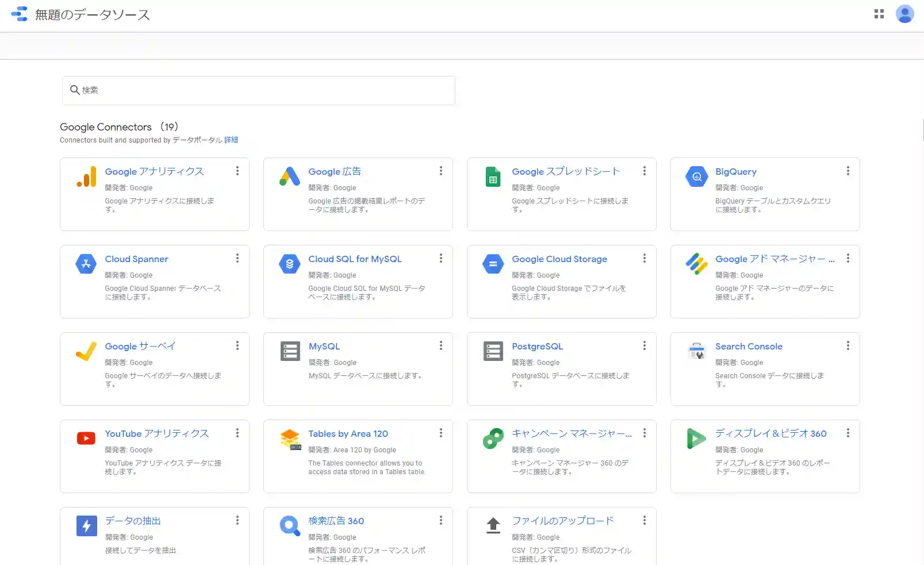924x565 pixels.
Task: Click the 検索 connector search field
Action: click(259, 90)
